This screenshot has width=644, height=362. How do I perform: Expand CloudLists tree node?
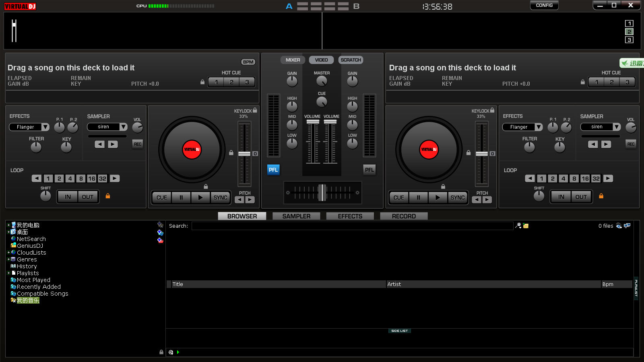(x=8, y=252)
